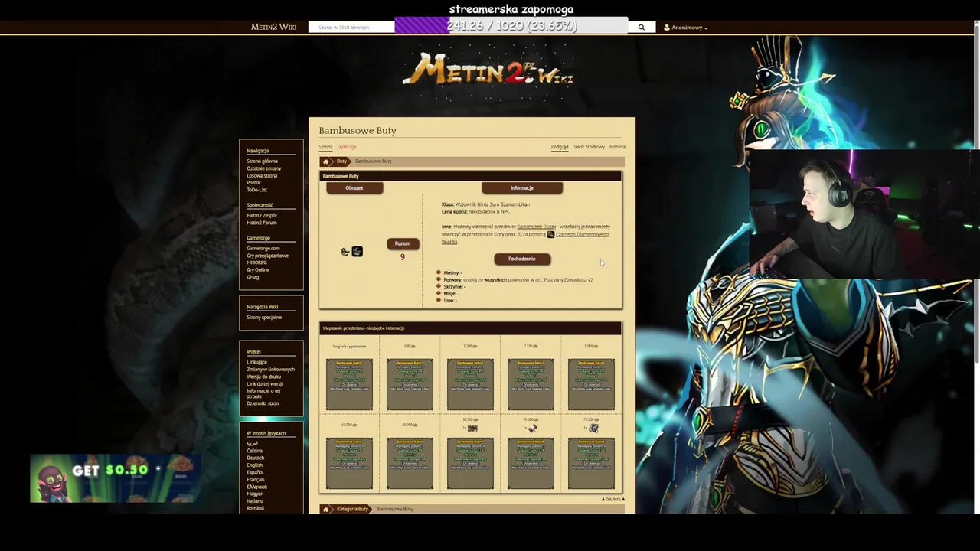Image resolution: width=980 pixels, height=551 pixels.
Task: Open Informacje o tej stronie link
Action: [x=263, y=393]
